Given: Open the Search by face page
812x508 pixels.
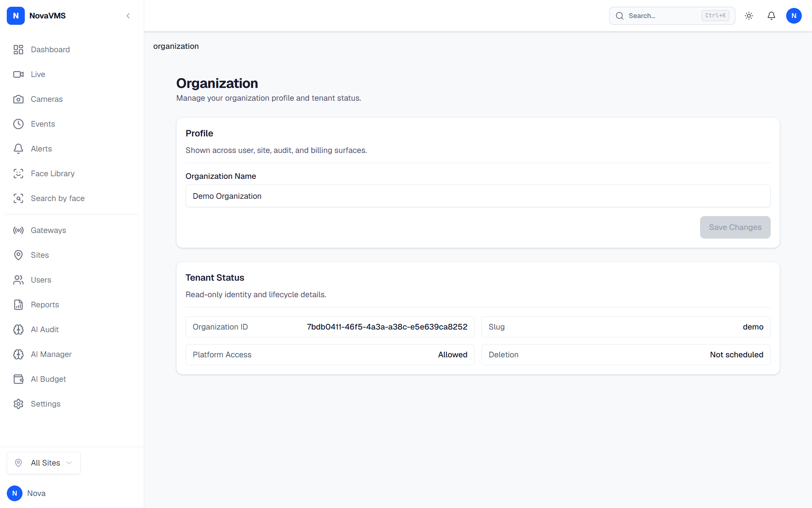Looking at the screenshot, I should click(58, 198).
